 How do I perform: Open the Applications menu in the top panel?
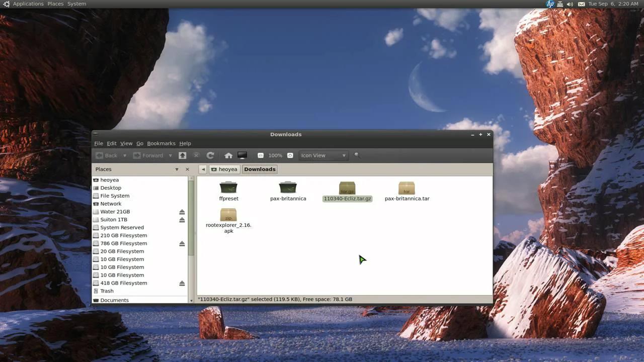pyautogui.click(x=28, y=4)
